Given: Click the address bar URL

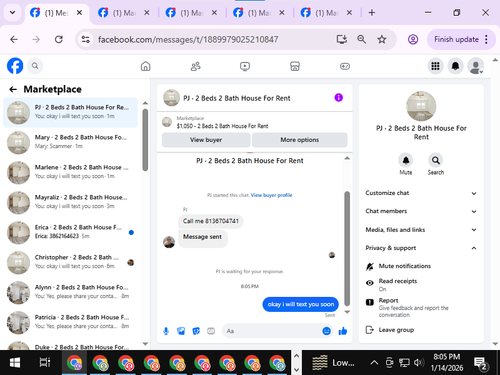Looking at the screenshot, I should tap(188, 39).
